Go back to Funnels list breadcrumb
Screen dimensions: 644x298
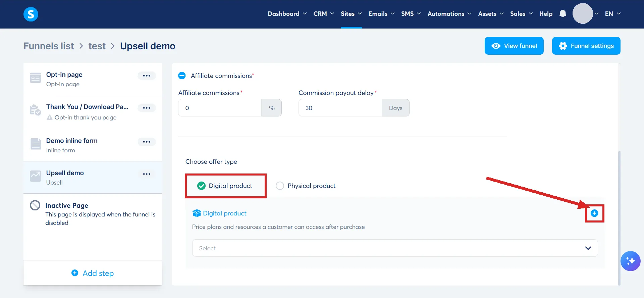pos(49,46)
